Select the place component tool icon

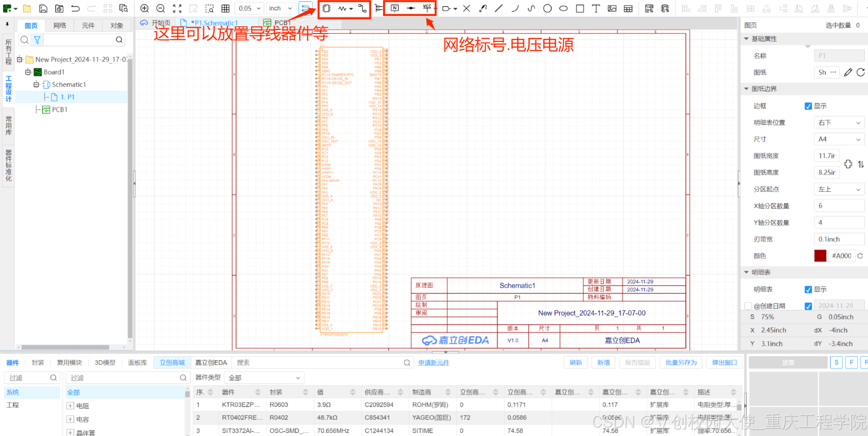326,8
